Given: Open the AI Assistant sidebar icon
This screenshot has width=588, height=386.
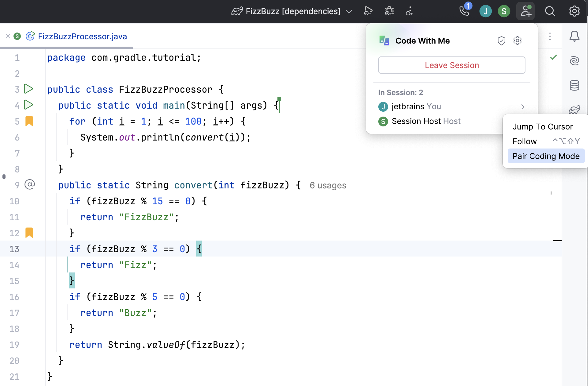Looking at the screenshot, I should click(575, 60).
